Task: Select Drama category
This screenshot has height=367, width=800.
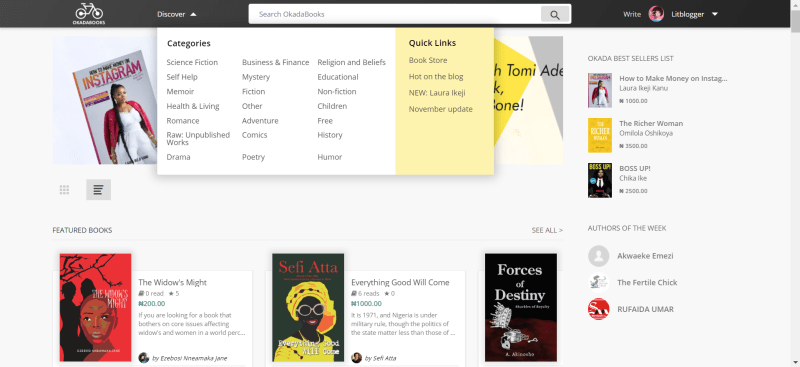Action: pyautogui.click(x=178, y=157)
